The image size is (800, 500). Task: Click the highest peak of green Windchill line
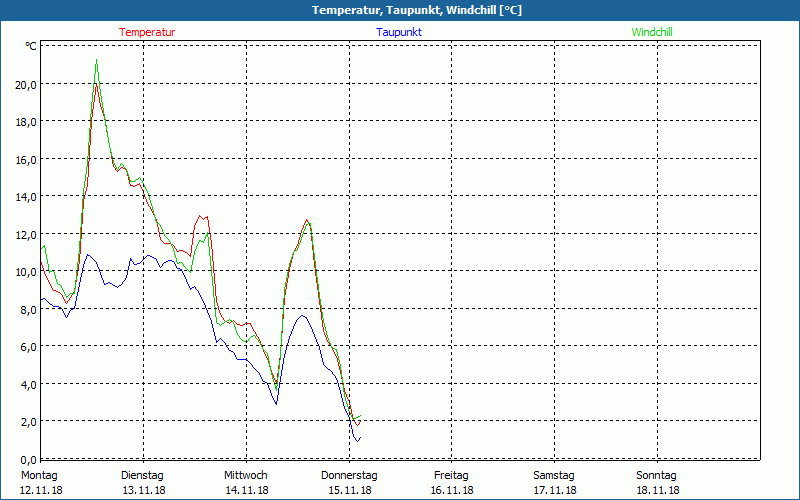96,60
